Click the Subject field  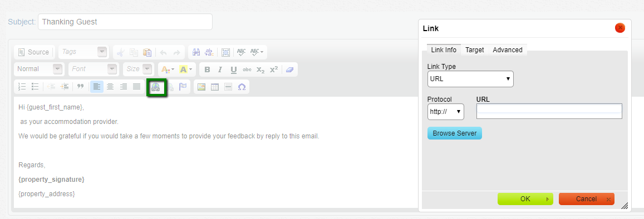click(125, 22)
